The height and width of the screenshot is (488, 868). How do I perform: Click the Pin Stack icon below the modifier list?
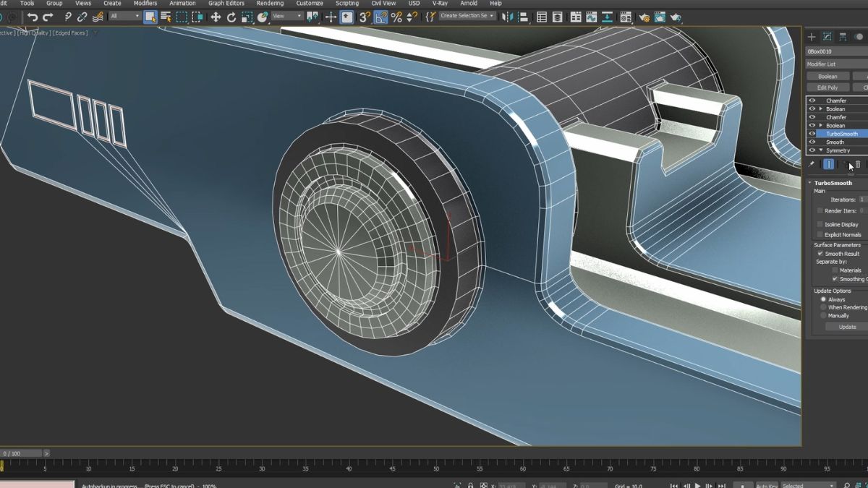[811, 164]
